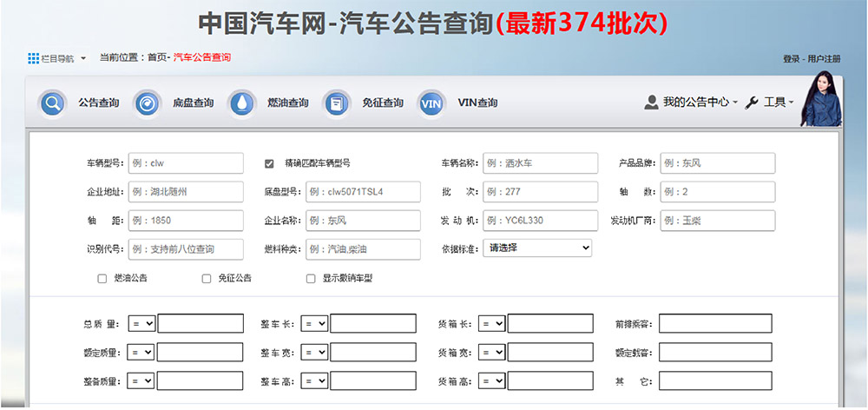The image size is (868, 410).
Task: Open the 公告查询 tab label
Action: [x=99, y=103]
